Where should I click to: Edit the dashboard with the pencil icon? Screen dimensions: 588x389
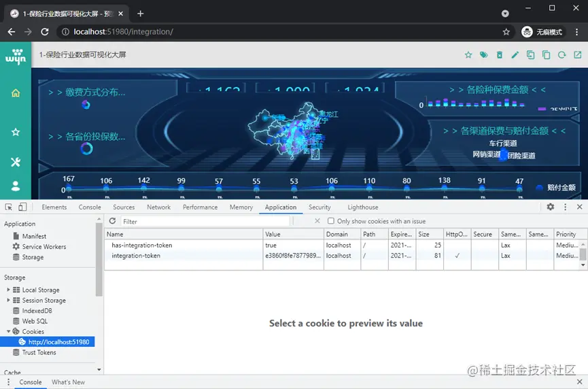coord(515,55)
